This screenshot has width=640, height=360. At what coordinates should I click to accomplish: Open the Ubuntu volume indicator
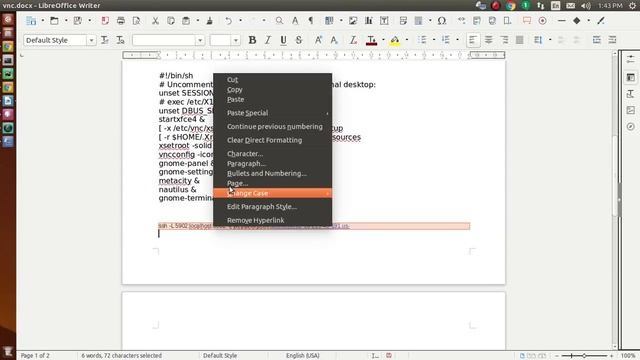[x=586, y=6]
